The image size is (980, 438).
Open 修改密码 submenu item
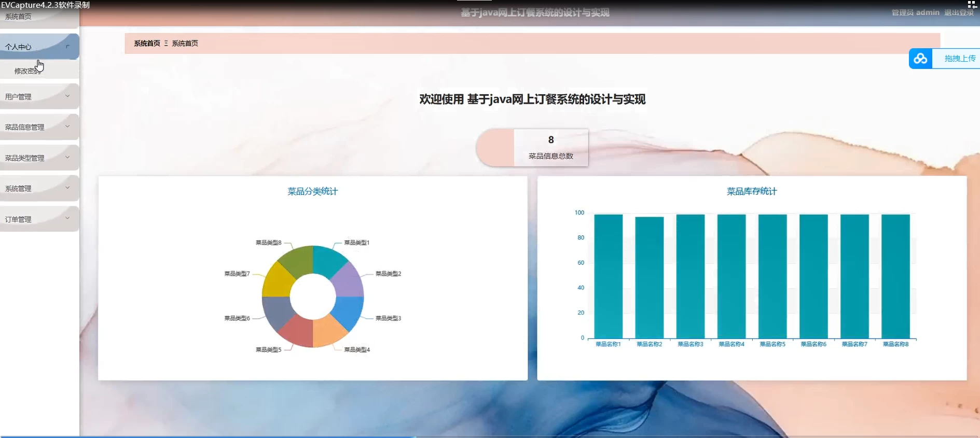[x=27, y=71]
